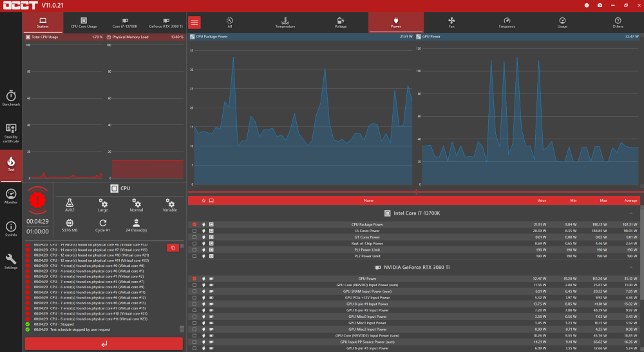Screen dimensions: 644x352
Task: Open the SysInfo section
Action: pyautogui.click(x=11, y=229)
